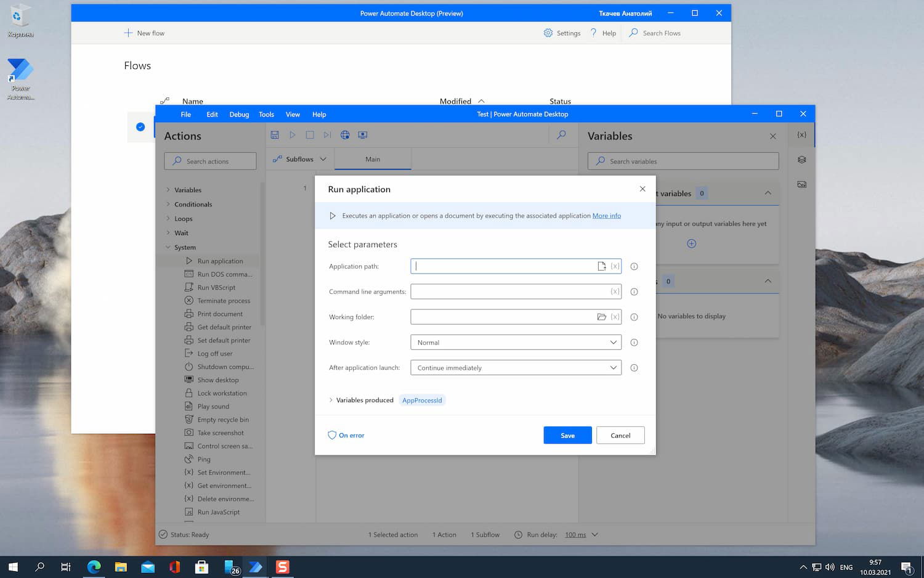Open Settings in the console window

[562, 33]
